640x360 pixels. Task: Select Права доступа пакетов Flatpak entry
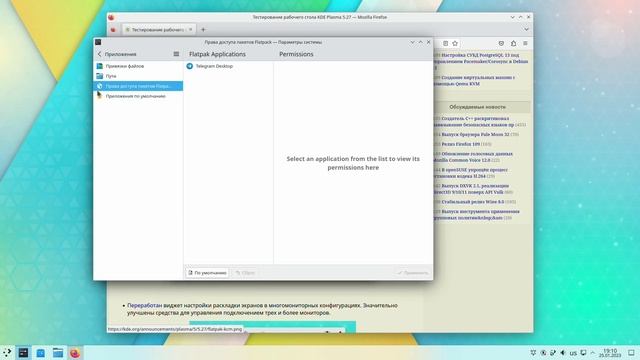(138, 86)
